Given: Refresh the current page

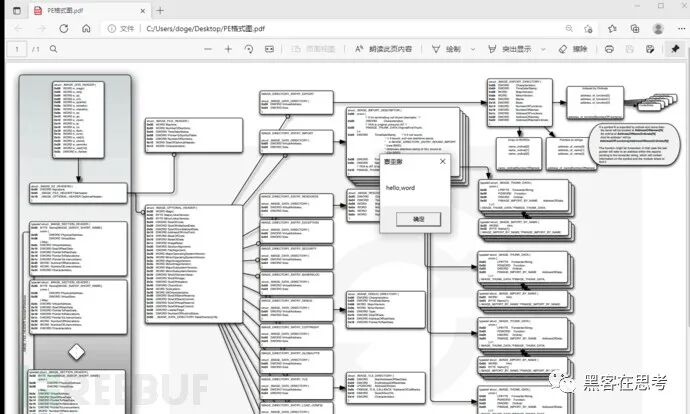Looking at the screenshot, I should click(x=64, y=29).
